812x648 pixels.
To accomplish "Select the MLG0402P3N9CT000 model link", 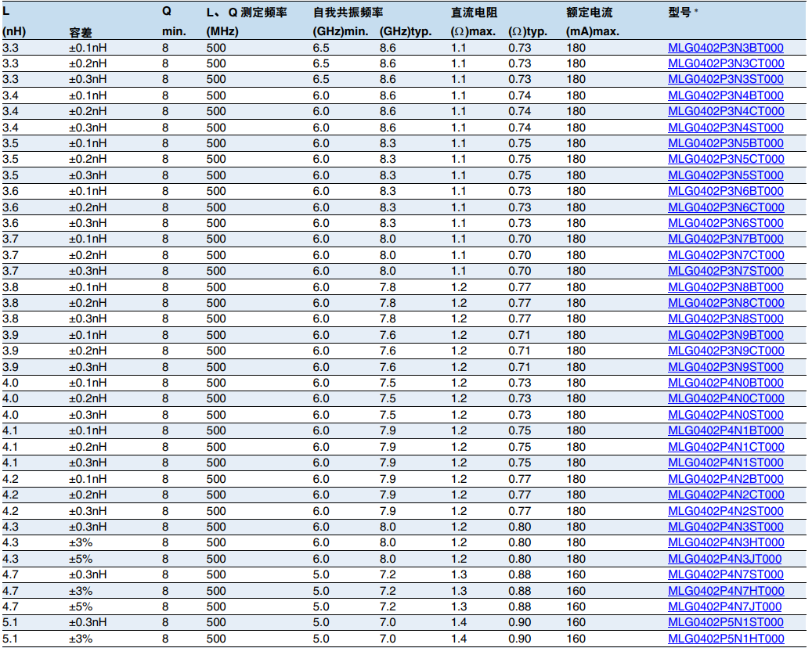I will click(726, 351).
